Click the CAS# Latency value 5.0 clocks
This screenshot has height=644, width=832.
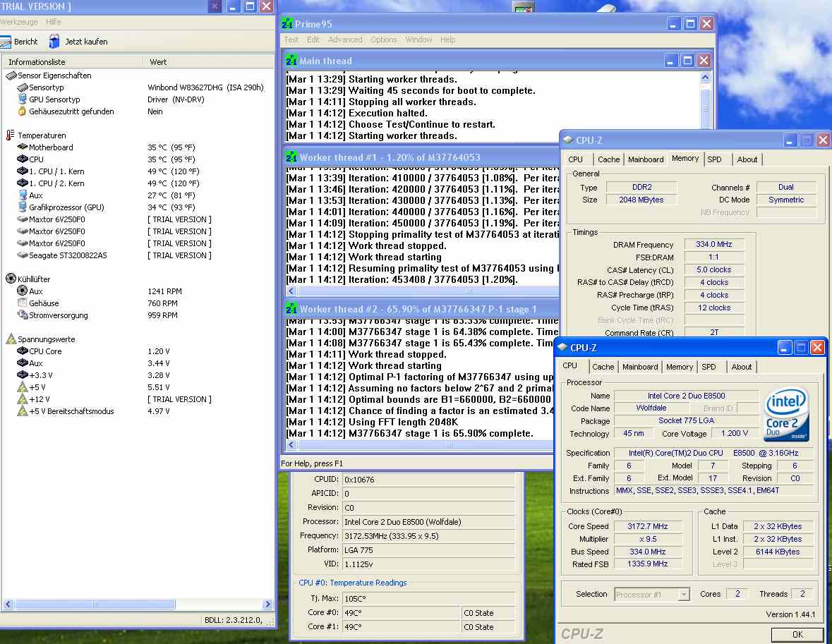pyautogui.click(x=713, y=269)
